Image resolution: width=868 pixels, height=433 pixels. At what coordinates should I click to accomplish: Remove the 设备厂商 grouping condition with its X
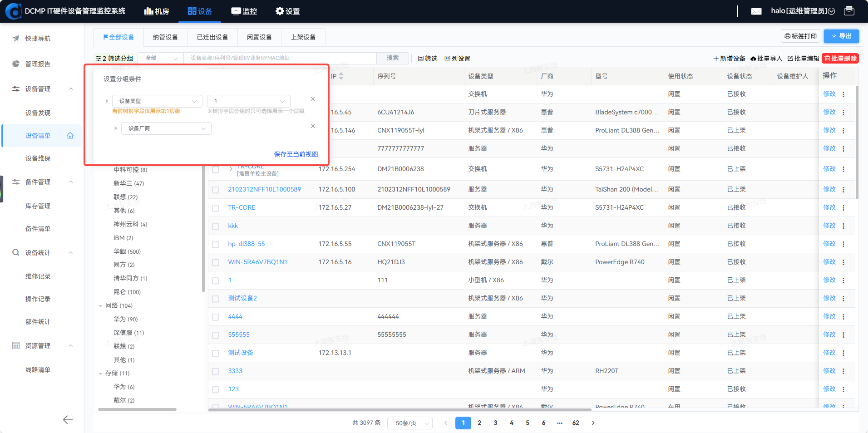point(313,126)
